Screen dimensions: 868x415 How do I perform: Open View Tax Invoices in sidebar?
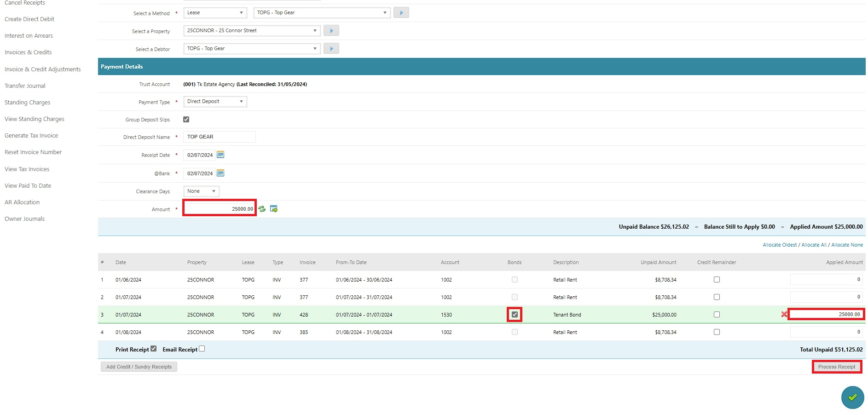(x=27, y=169)
